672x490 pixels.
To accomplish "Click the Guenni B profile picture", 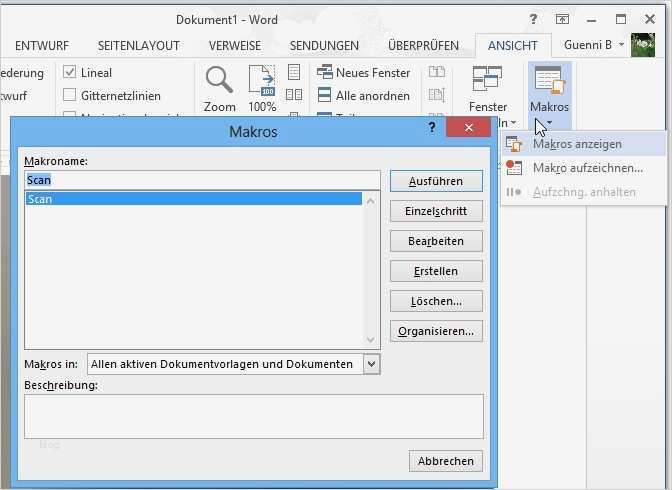I will (642, 45).
